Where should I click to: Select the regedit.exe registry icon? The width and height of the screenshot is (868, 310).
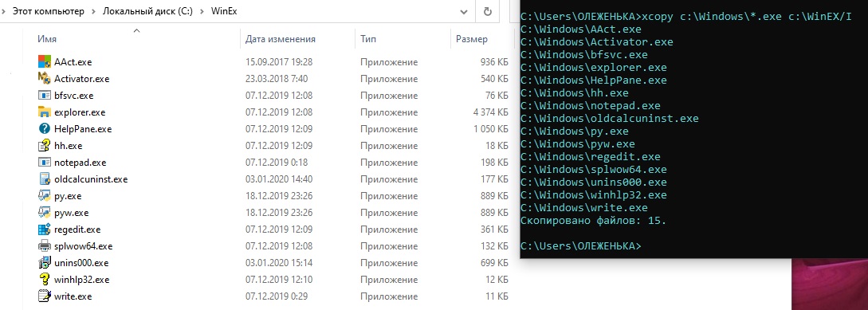pyautogui.click(x=45, y=230)
